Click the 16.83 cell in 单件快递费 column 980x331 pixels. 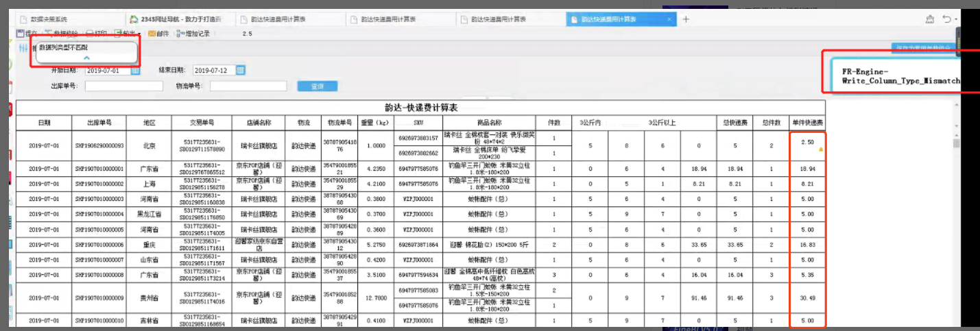point(807,244)
